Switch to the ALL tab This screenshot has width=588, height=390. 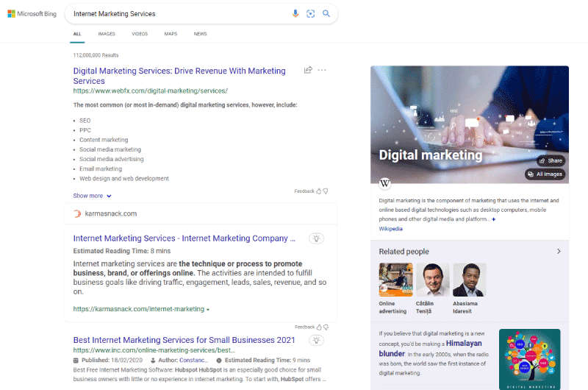coord(77,34)
